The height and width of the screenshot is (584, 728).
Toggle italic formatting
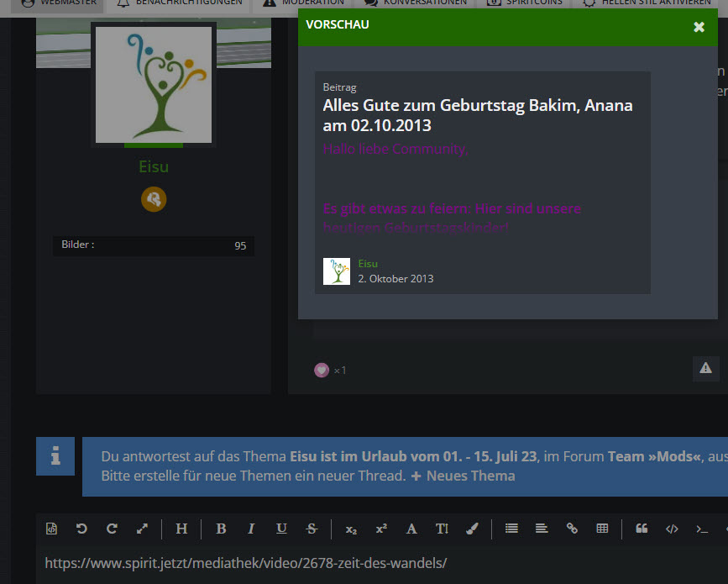(251, 529)
